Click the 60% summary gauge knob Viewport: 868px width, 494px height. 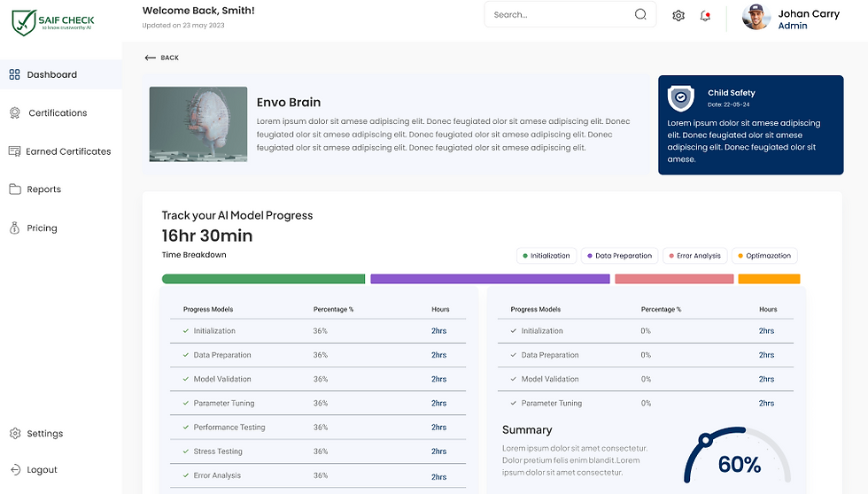pos(705,441)
